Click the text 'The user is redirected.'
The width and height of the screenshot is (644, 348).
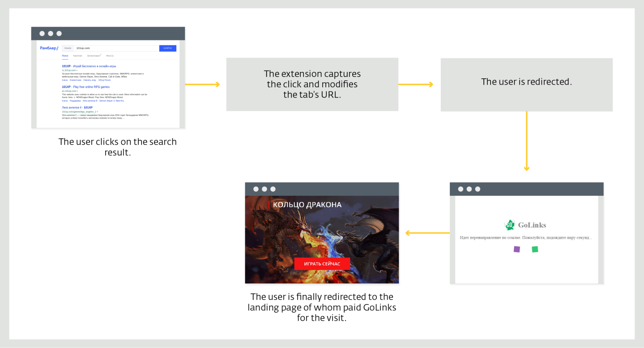pyautogui.click(x=527, y=82)
